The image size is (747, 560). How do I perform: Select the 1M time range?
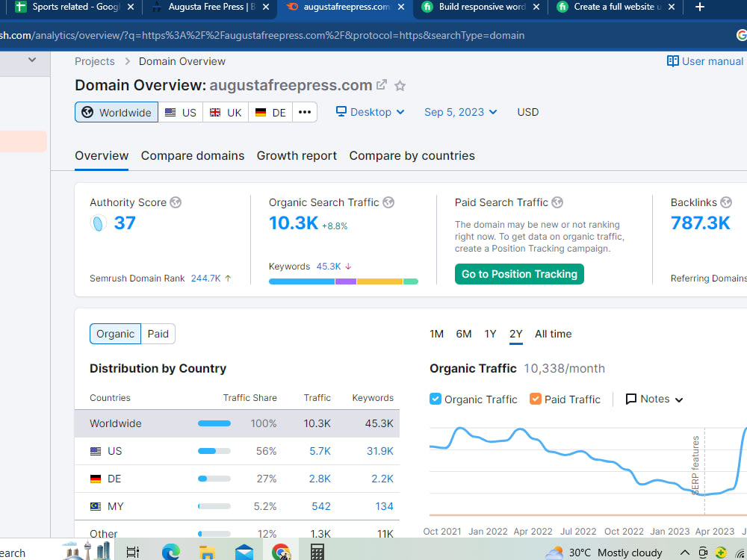point(436,334)
